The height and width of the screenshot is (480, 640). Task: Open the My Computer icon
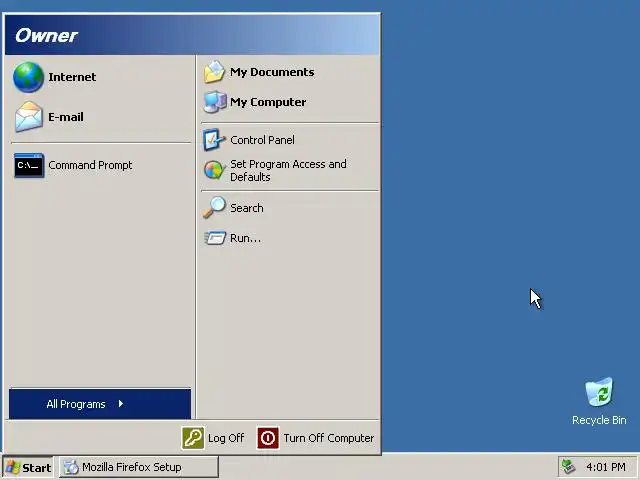215,102
